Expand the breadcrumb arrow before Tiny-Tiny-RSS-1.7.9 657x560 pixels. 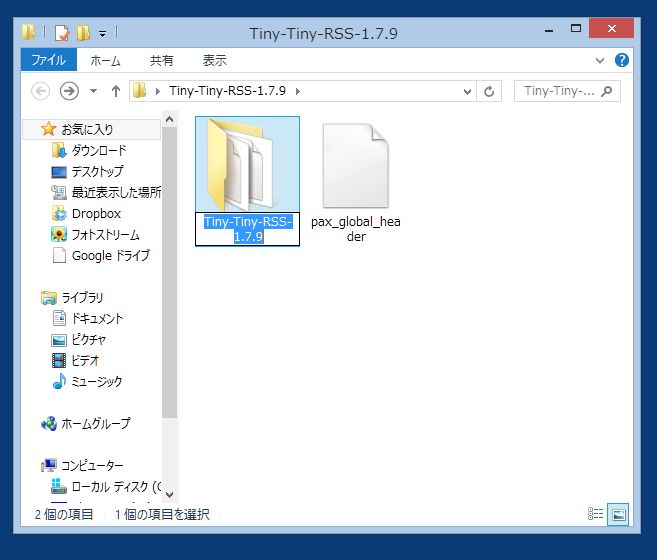158,91
